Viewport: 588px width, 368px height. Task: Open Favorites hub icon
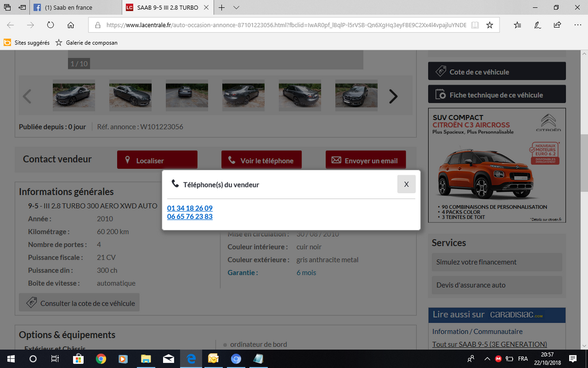click(517, 25)
